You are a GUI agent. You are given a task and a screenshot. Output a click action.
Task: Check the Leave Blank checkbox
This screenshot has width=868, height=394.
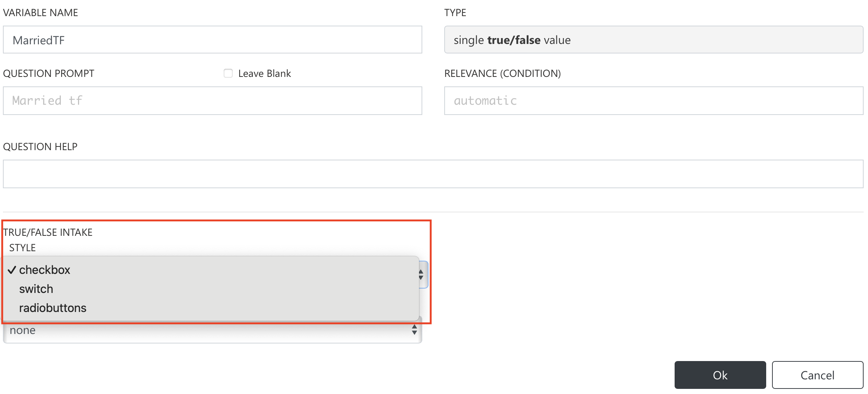point(228,73)
